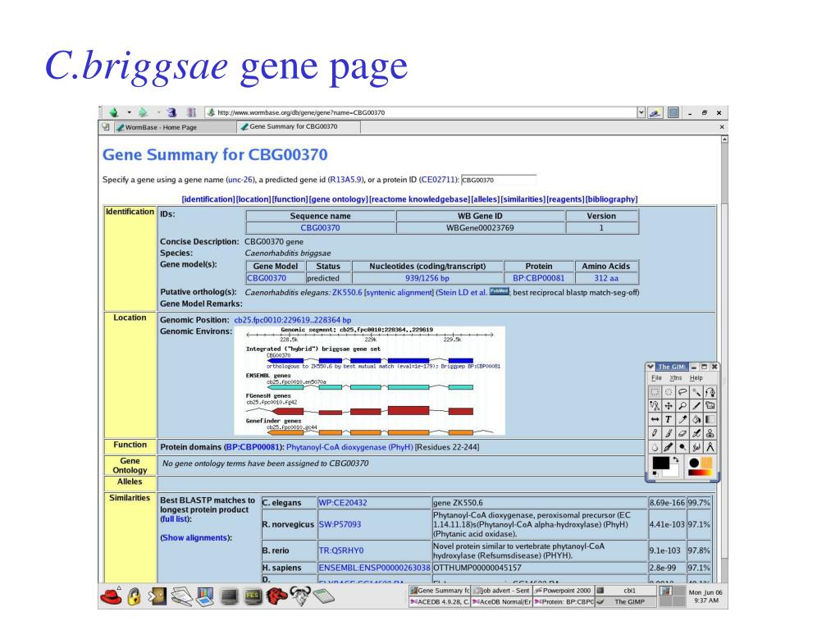Jump to the [similarities] section link
This screenshot has height=630, width=840.
pyautogui.click(x=523, y=199)
